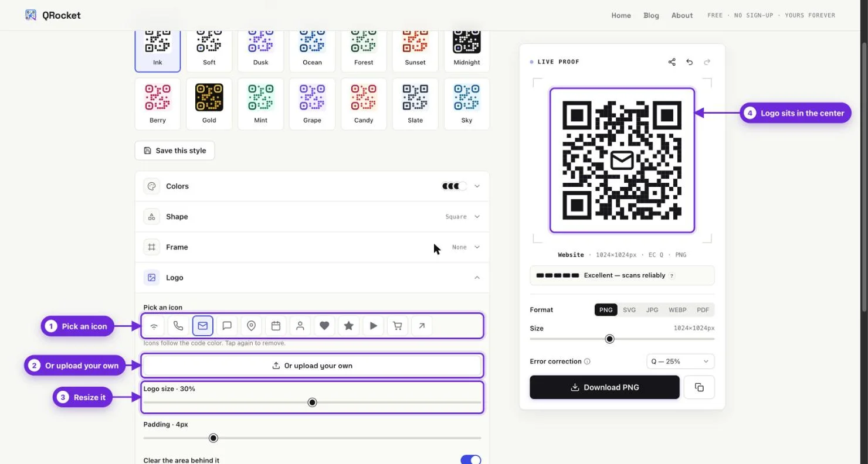Apply the Midnight style preset

(467, 52)
